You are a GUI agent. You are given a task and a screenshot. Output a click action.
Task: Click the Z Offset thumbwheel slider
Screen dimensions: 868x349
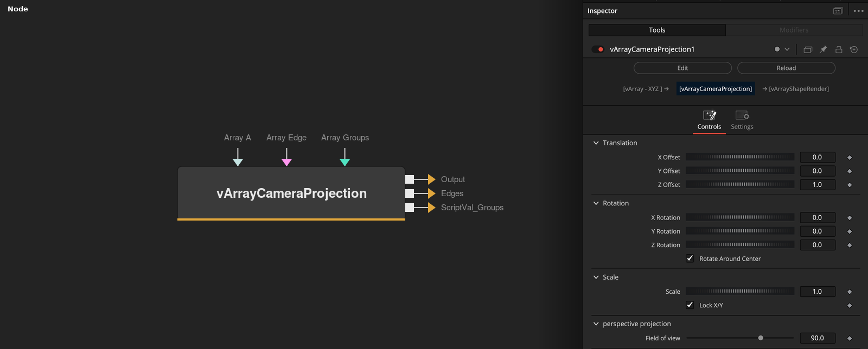(740, 184)
